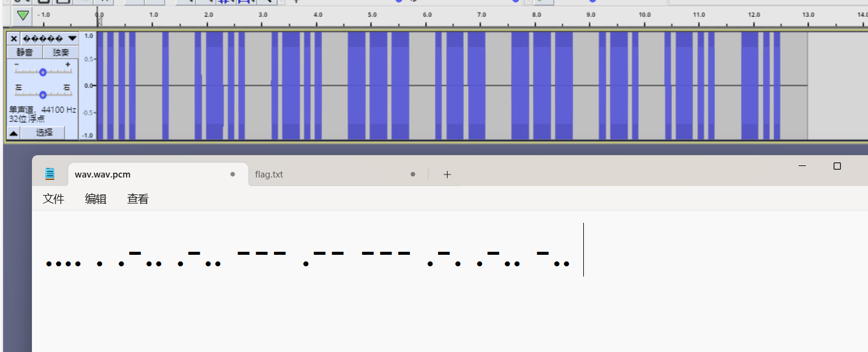868x352 pixels.
Task: Click the Notepad app icon in the title bar
Action: [x=50, y=174]
